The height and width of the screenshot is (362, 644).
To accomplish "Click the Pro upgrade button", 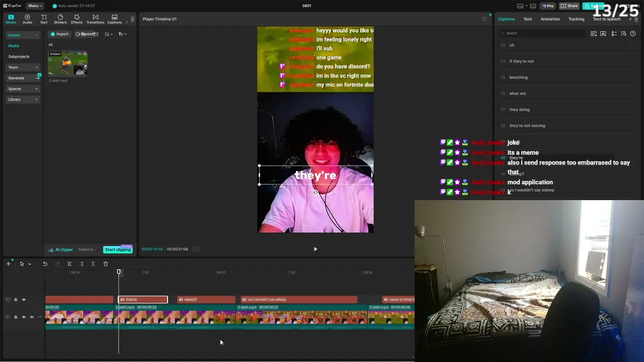I will tap(547, 6).
